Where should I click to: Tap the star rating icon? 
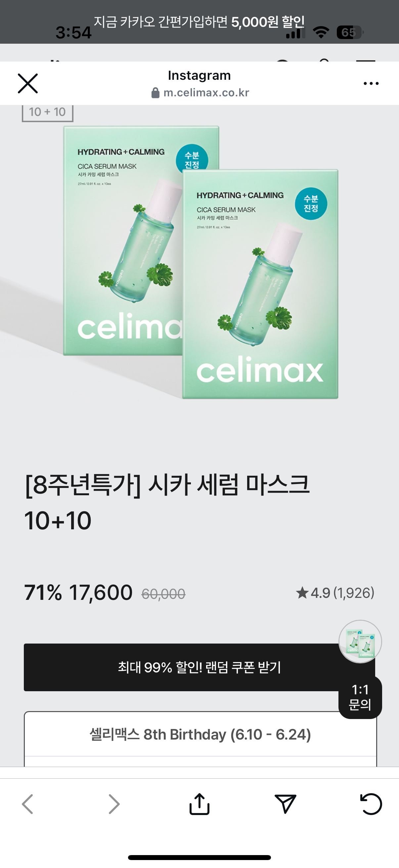(x=302, y=593)
